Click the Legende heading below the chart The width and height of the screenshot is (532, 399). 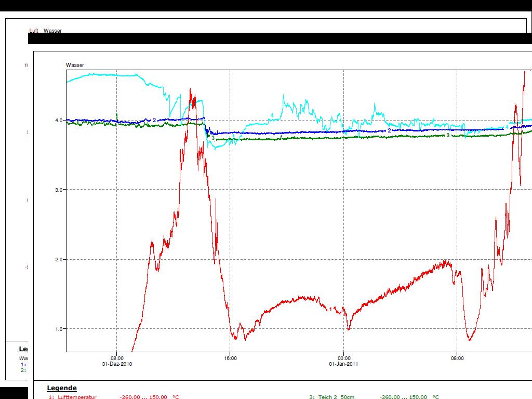(61, 388)
